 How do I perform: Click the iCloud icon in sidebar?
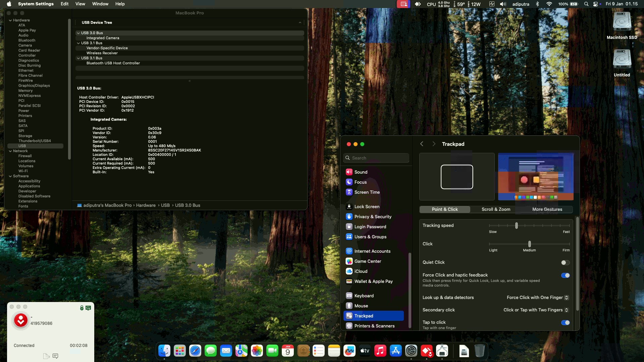349,271
